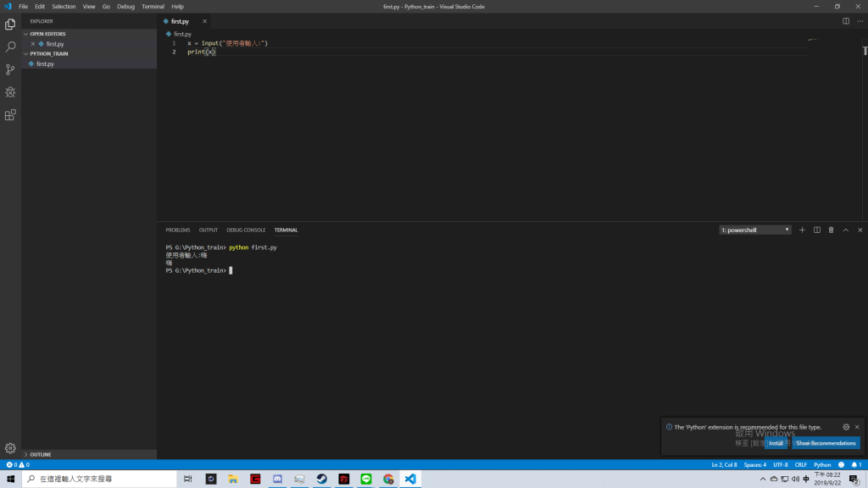The width and height of the screenshot is (868, 488).
Task: Open Discord from the taskbar
Action: pos(277,480)
